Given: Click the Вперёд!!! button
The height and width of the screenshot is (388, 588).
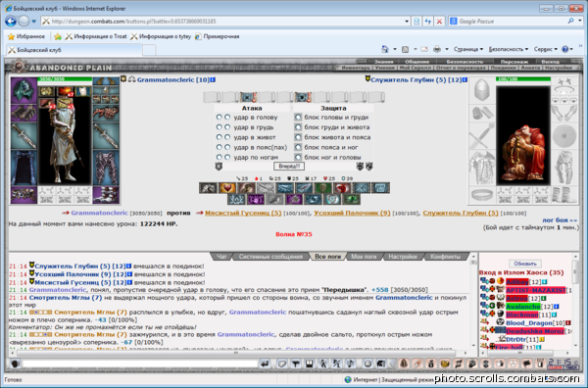Looking at the screenshot, I should point(289,166).
